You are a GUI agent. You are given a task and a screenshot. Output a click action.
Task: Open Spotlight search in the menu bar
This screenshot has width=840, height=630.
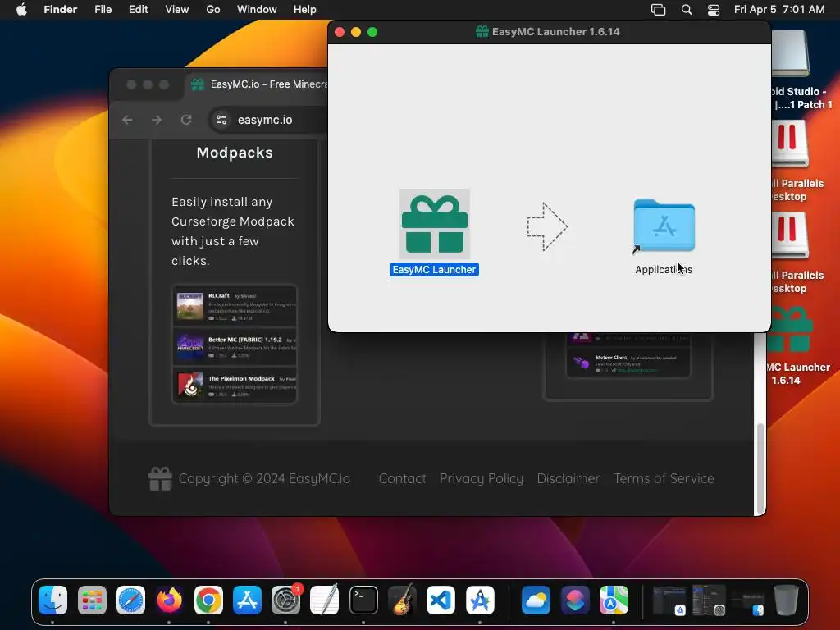tap(687, 10)
